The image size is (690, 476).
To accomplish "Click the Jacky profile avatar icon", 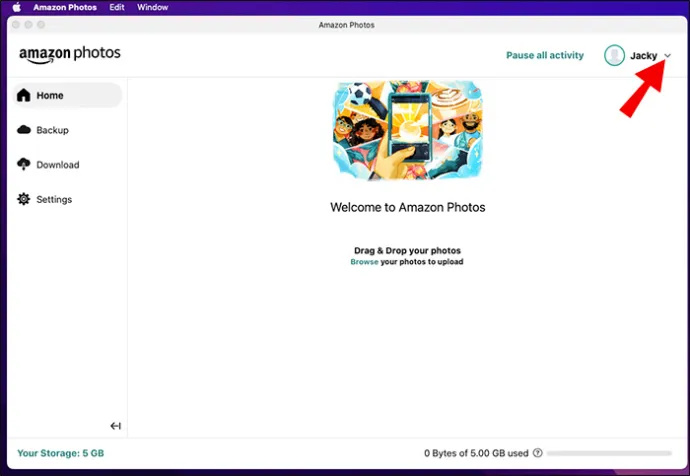I will (x=614, y=55).
